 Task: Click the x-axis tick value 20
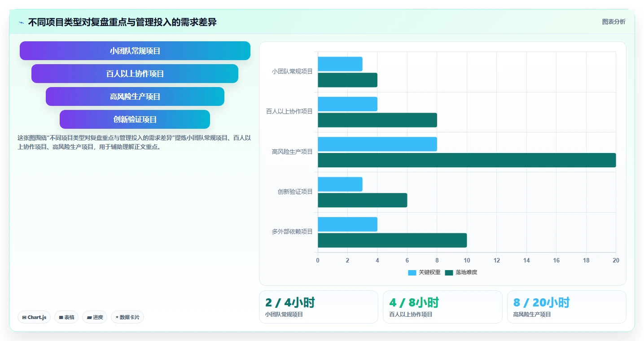[x=616, y=261]
